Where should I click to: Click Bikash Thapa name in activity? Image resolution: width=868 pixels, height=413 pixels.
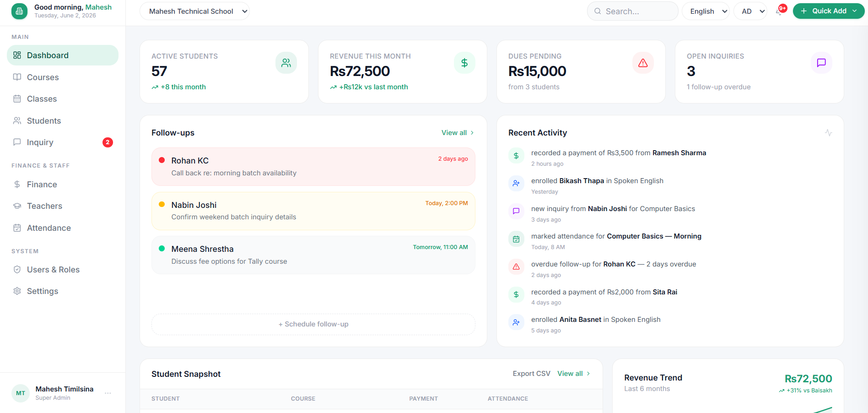(x=582, y=181)
